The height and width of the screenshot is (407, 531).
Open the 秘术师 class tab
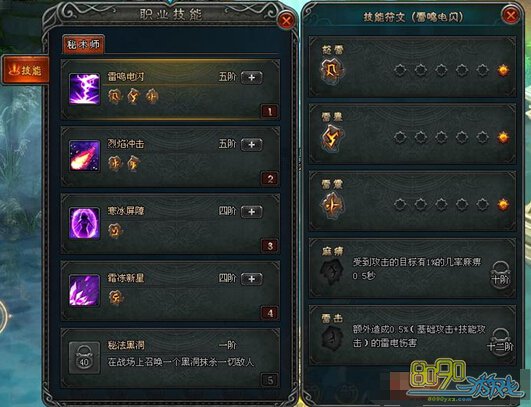point(83,44)
